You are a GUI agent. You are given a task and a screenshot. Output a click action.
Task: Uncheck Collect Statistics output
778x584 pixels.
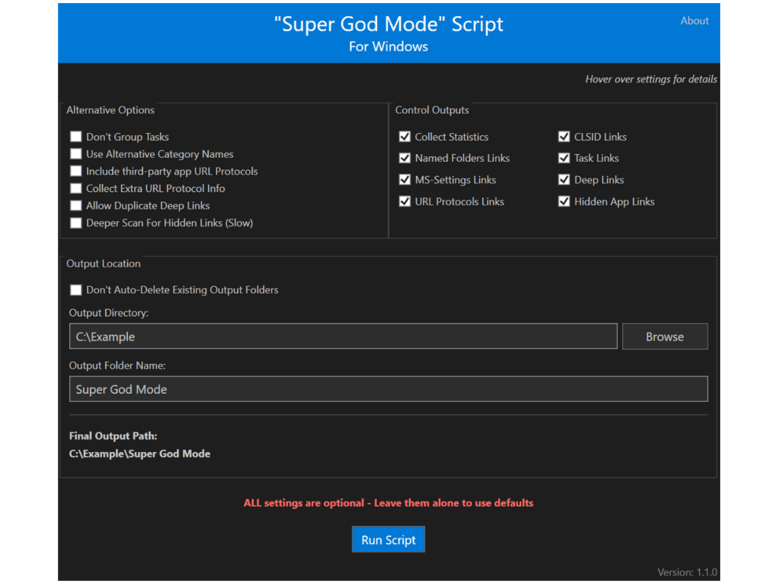coord(405,136)
